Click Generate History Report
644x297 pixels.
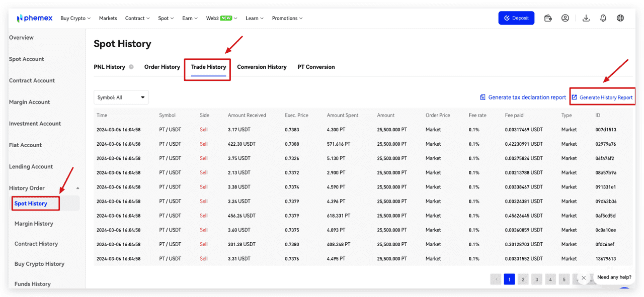[602, 97]
